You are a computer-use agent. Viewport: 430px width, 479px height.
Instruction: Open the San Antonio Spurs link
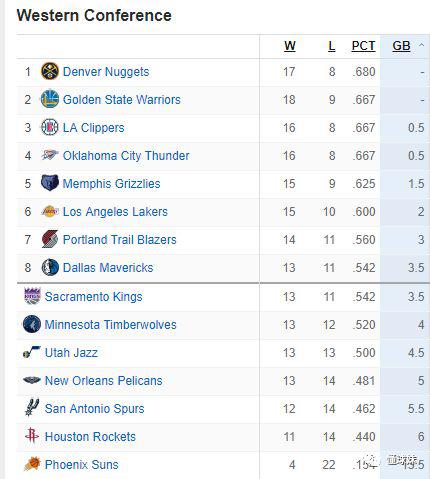(94, 408)
